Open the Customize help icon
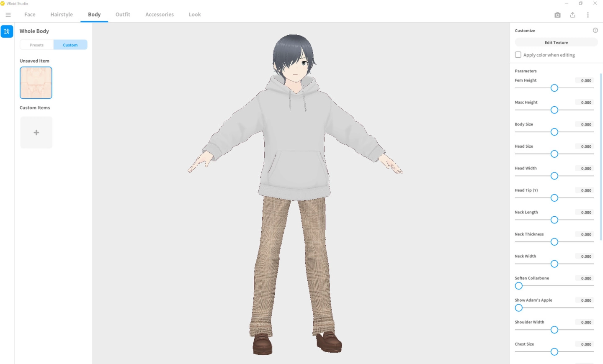The image size is (603, 364). click(595, 30)
